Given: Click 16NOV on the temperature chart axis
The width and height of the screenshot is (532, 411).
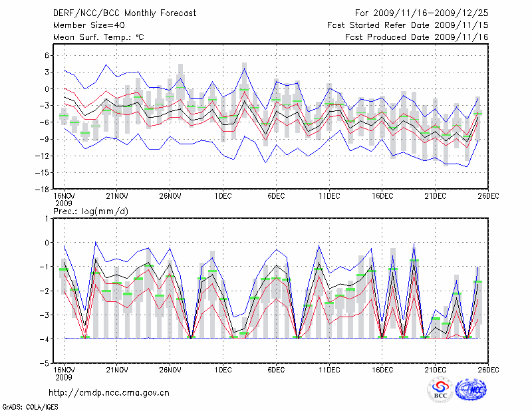Looking at the screenshot, I should pyautogui.click(x=63, y=196).
